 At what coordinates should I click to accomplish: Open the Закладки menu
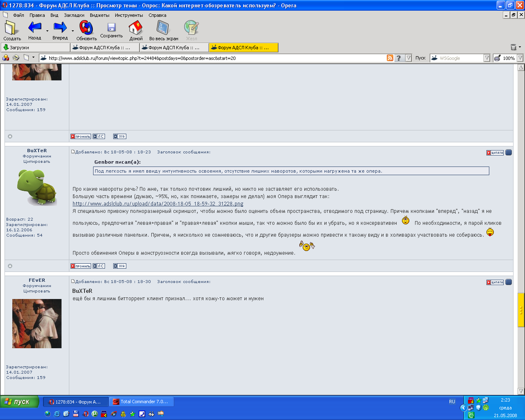point(74,15)
